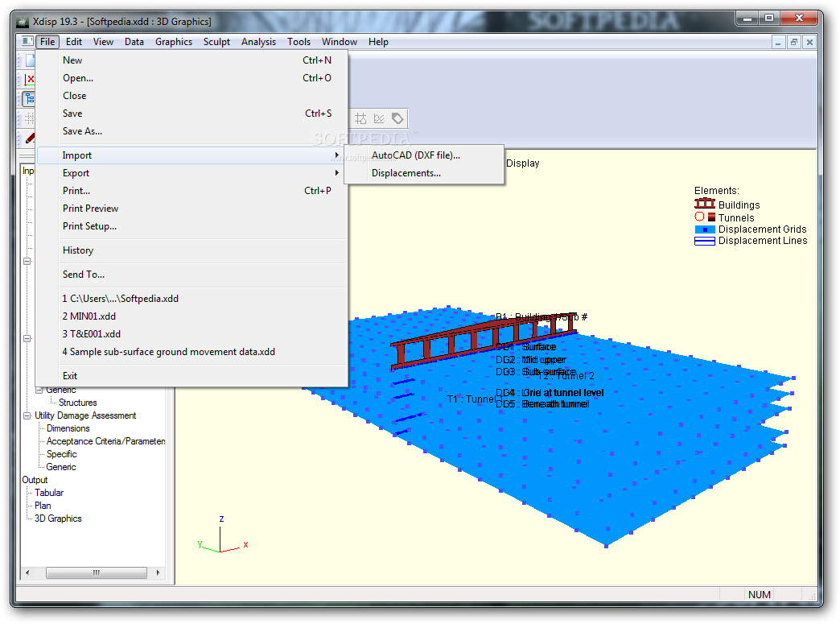Click the Tunnels dark red square legend icon

pos(711,217)
